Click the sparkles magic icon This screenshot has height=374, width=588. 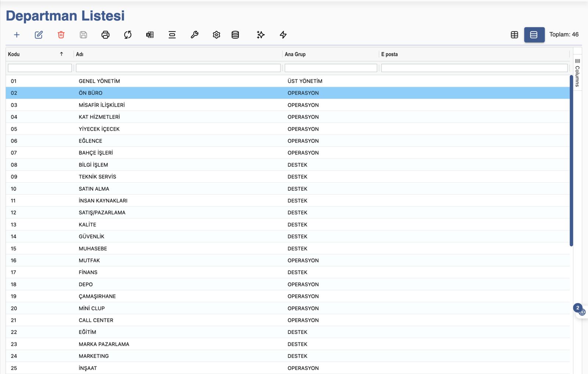pos(261,35)
